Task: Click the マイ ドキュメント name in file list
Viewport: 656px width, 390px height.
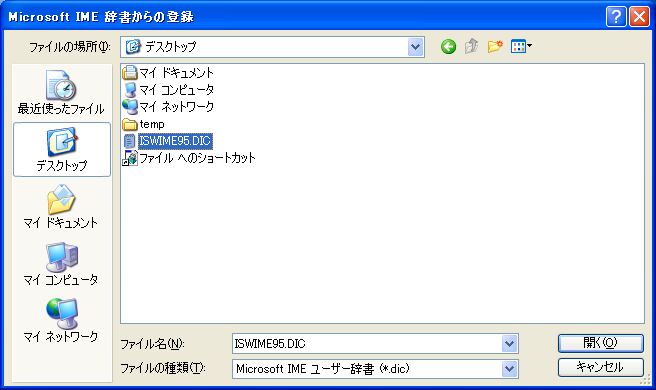Action: pyautogui.click(x=177, y=73)
